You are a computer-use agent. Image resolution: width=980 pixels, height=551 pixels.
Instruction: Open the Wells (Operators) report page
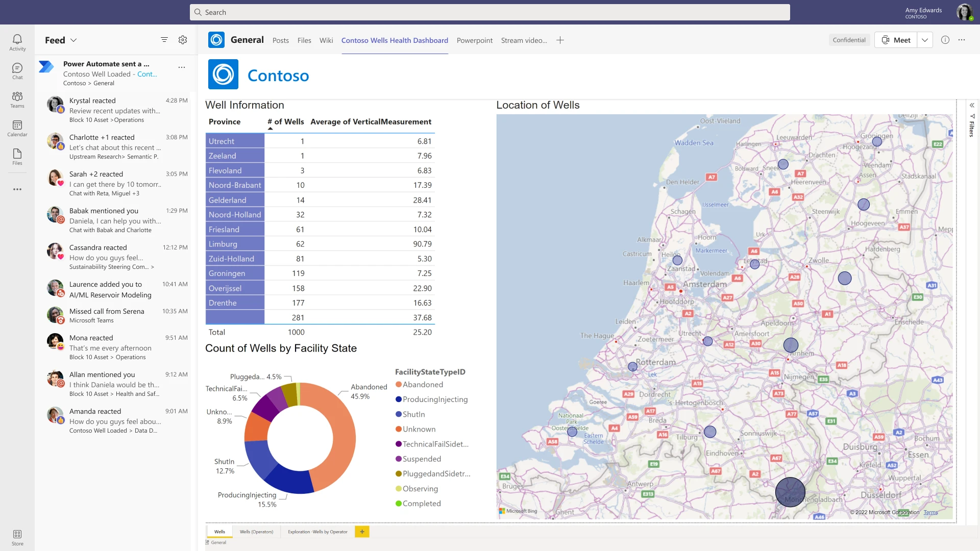pos(257,532)
